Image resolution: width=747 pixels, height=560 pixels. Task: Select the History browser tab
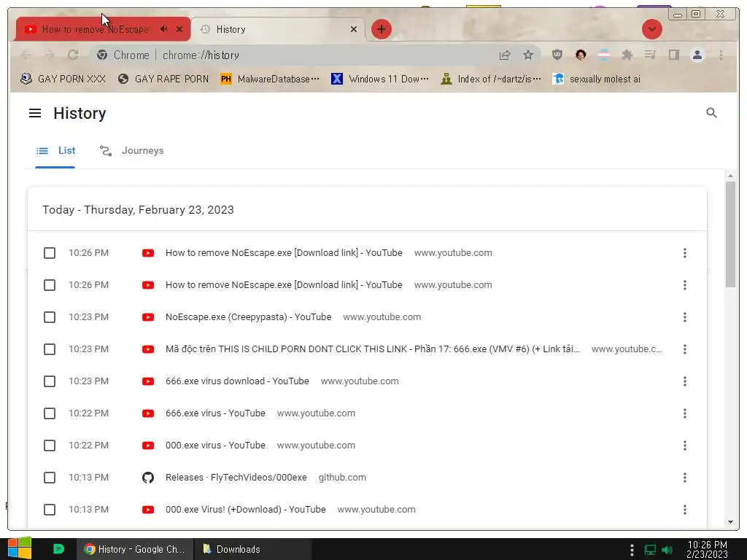[x=279, y=29]
